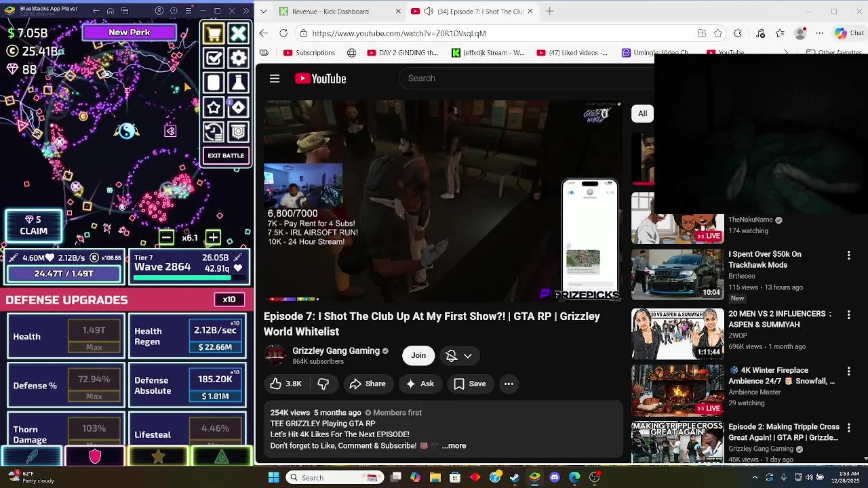Add this page to favorites star
Image resolution: width=868 pixels, height=488 pixels.
click(718, 33)
